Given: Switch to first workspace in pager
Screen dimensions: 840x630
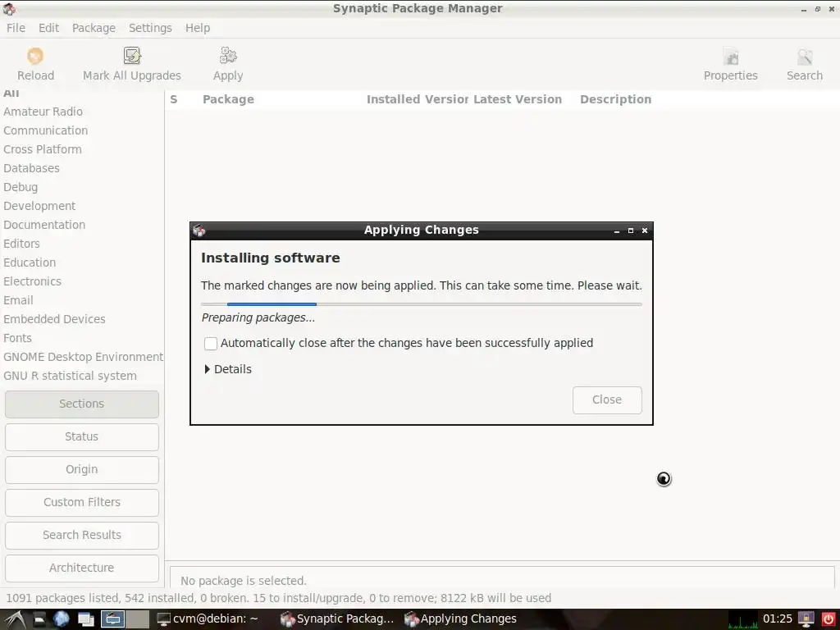Looking at the screenshot, I should pyautogui.click(x=113, y=619).
